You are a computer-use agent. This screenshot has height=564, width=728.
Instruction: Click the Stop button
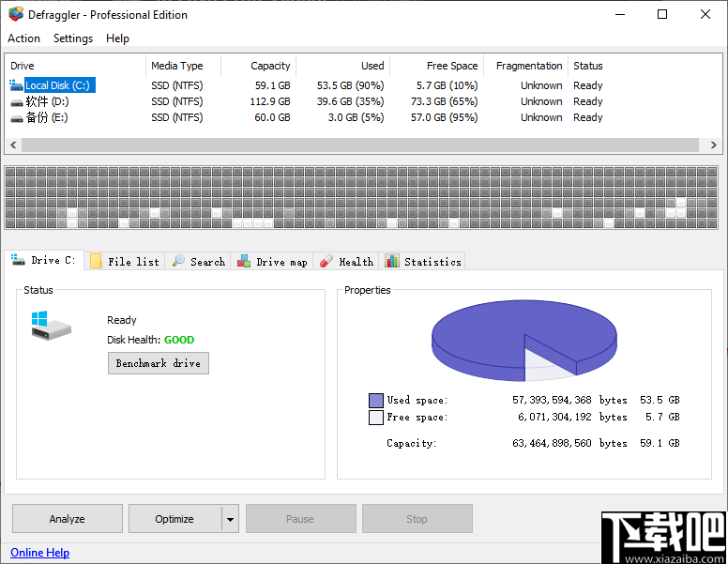pos(417,518)
